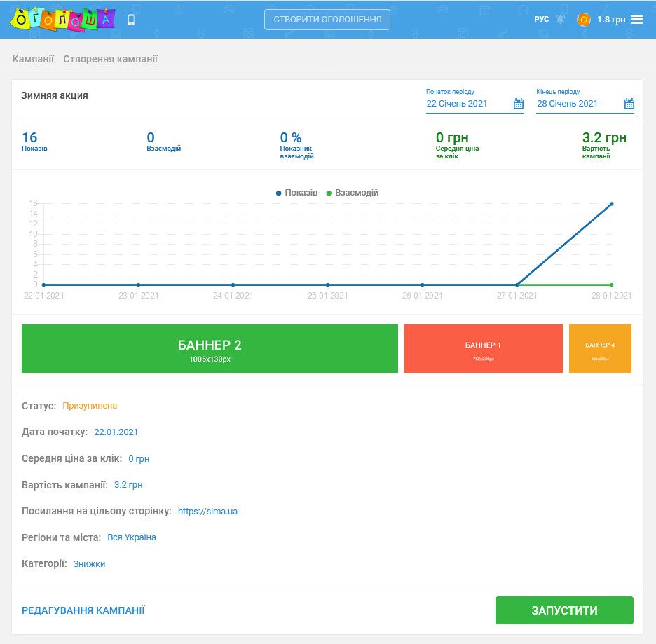Screen dimensions: 656x644
Task: Toggle Показів series in chart legend
Action: [297, 193]
